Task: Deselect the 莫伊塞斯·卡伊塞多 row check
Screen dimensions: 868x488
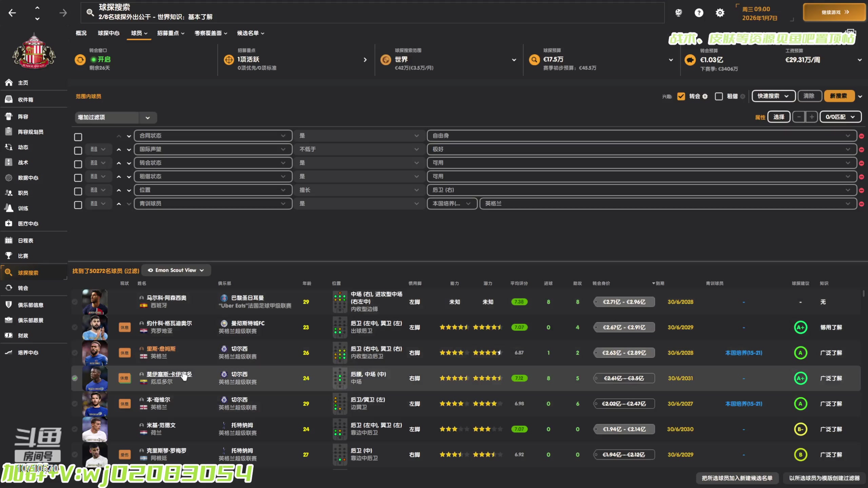Action: [x=75, y=378]
